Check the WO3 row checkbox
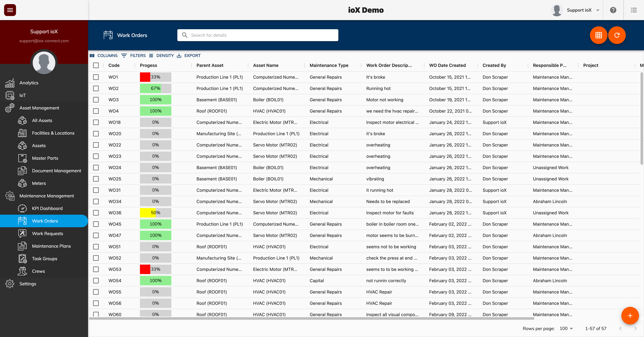The image size is (644, 337). 96,100
